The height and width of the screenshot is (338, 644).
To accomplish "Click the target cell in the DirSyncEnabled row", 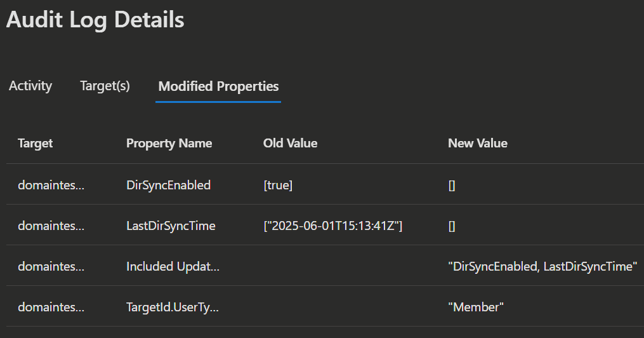I will click(x=51, y=185).
